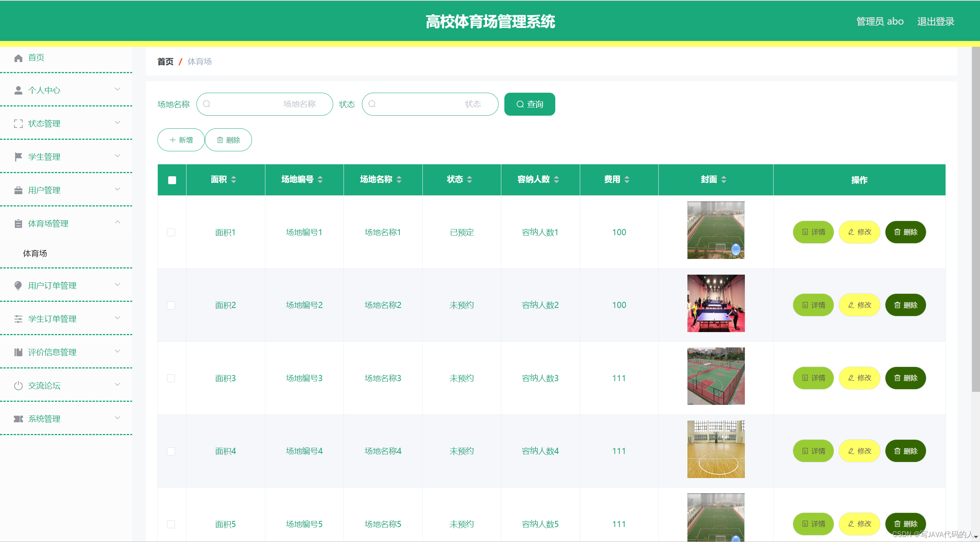Expand the 用户管理 menu chevron

[x=118, y=189]
